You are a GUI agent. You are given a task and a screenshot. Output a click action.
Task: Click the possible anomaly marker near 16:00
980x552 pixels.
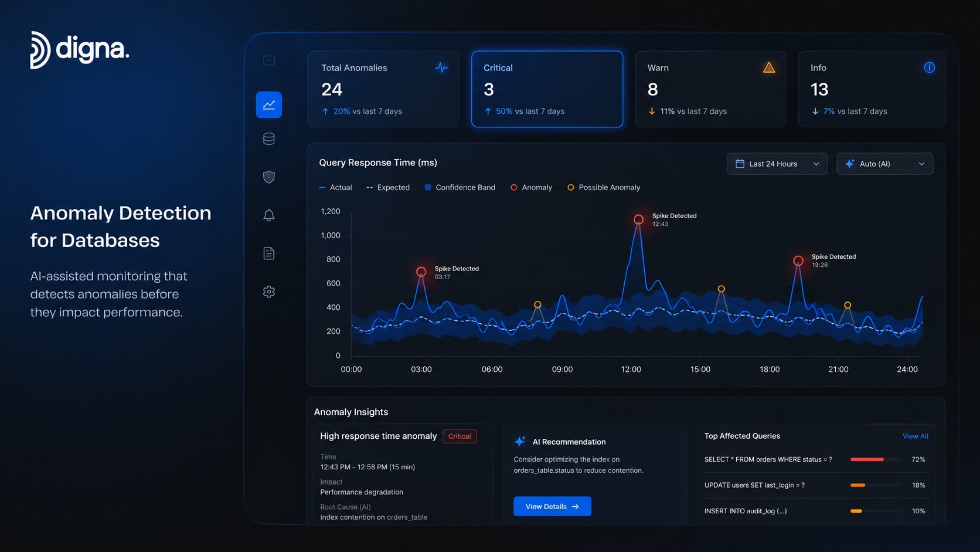click(x=722, y=289)
